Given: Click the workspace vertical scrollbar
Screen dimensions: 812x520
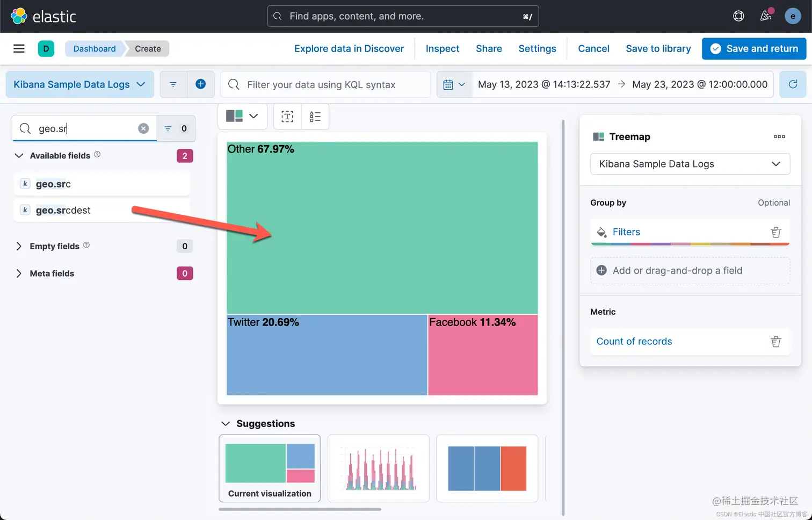Looking at the screenshot, I should coord(563,317).
